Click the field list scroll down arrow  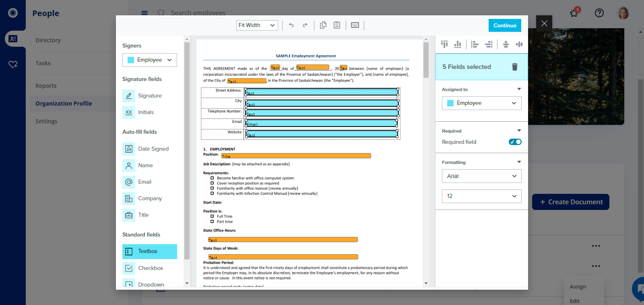[187, 283]
